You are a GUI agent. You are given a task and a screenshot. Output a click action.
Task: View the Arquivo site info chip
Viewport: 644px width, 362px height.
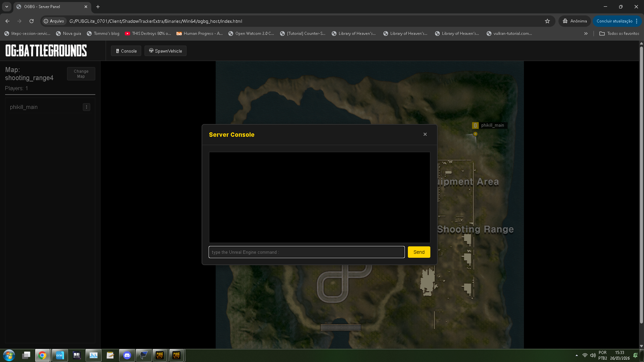[54, 21]
